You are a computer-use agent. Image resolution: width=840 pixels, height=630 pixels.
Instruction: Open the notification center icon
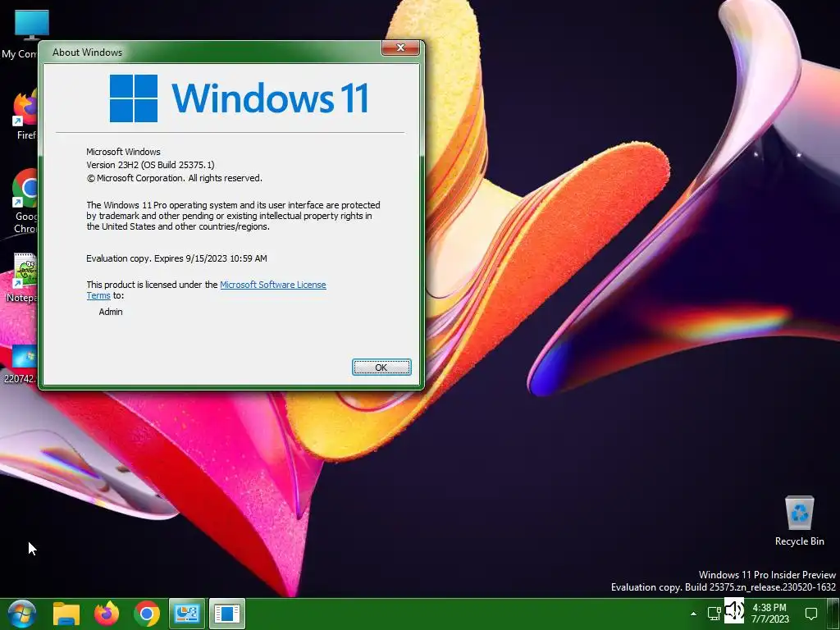coord(811,613)
